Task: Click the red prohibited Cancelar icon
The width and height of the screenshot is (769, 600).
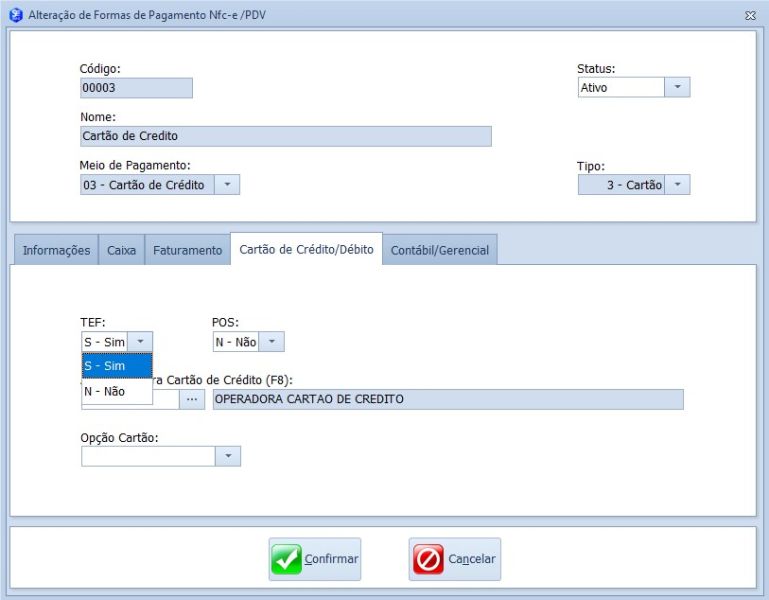Action: (428, 559)
